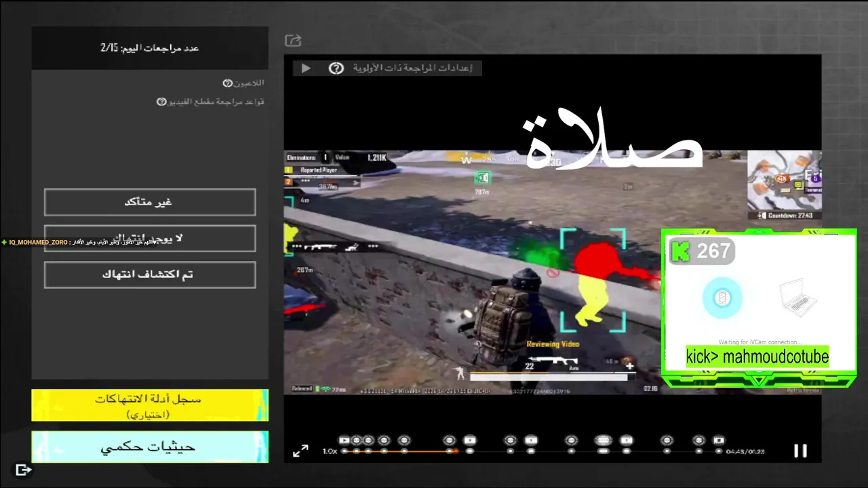The height and width of the screenshot is (488, 868).
Task: Click the عدد مراجعات اليوم 2/15 counter
Action: [x=150, y=48]
